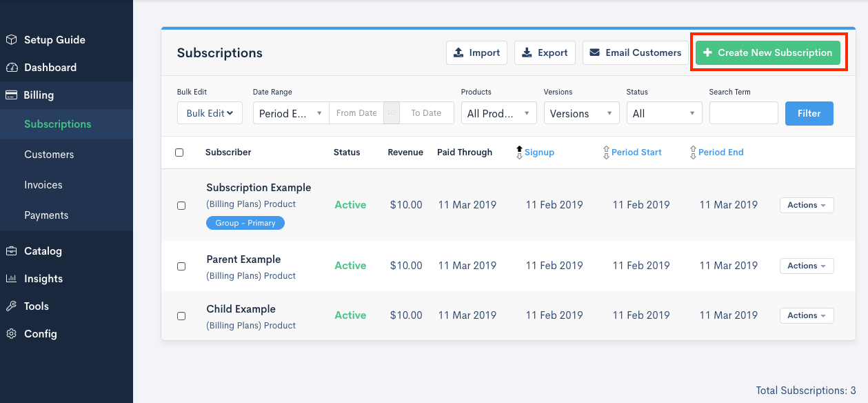The width and height of the screenshot is (868, 403).
Task: Open the Bulk Edit dropdown
Action: [210, 113]
